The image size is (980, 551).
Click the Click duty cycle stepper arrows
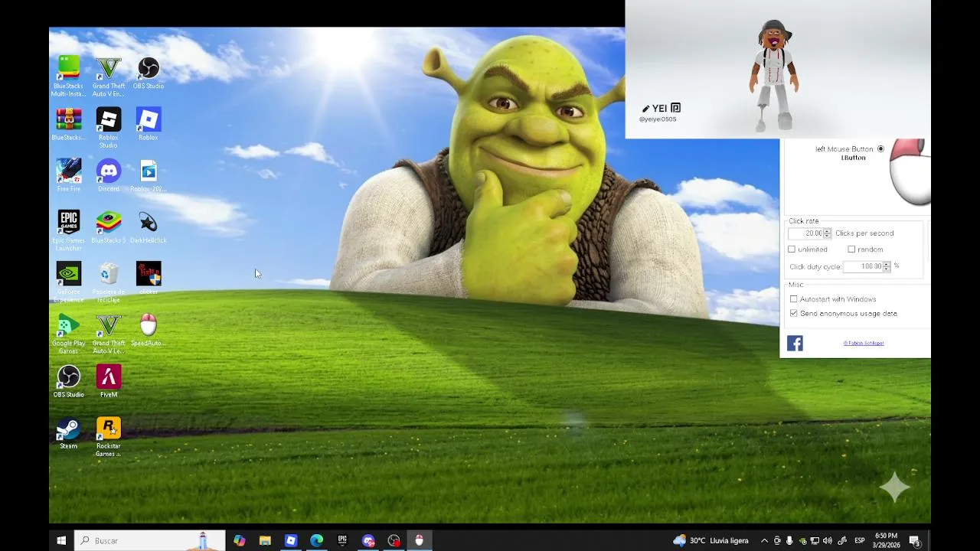point(887,266)
